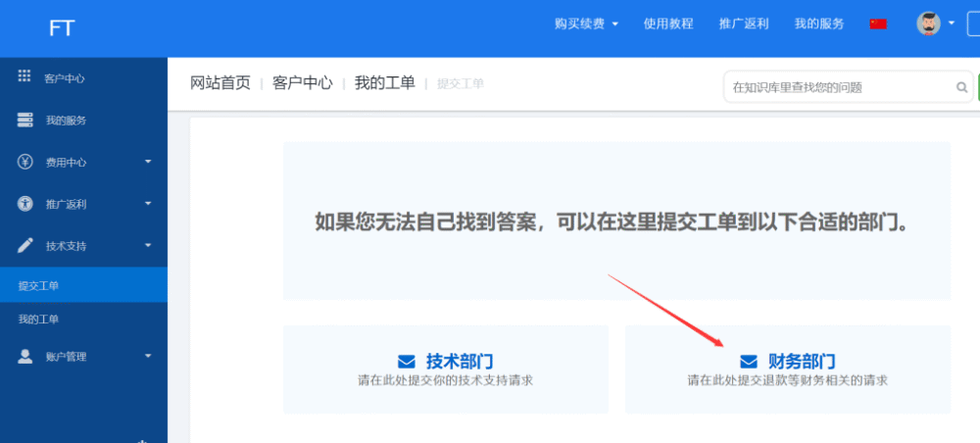
Task: Open the 购买续费 dropdown menu
Action: pyautogui.click(x=586, y=24)
